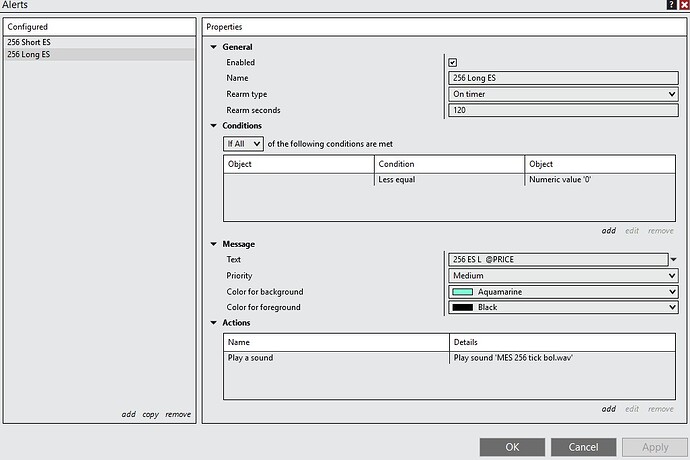Click the Condition column header
The image size is (690, 460).
tap(449, 164)
